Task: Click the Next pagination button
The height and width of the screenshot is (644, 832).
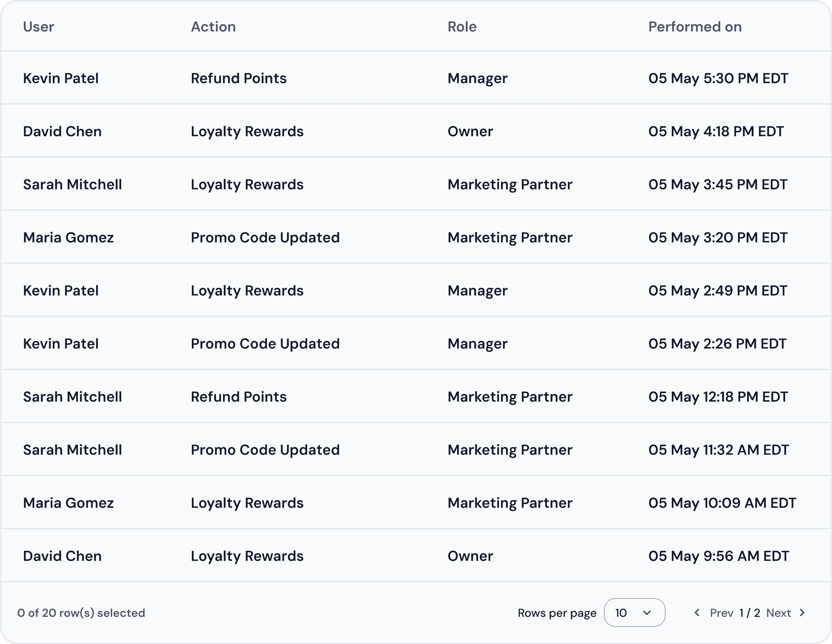Action: coord(778,613)
